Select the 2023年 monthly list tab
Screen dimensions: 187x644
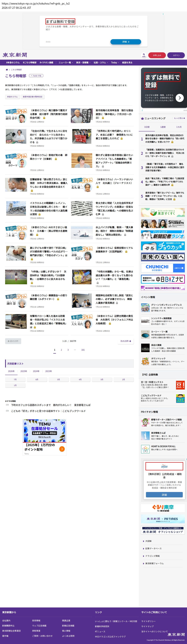click(x=49, y=371)
